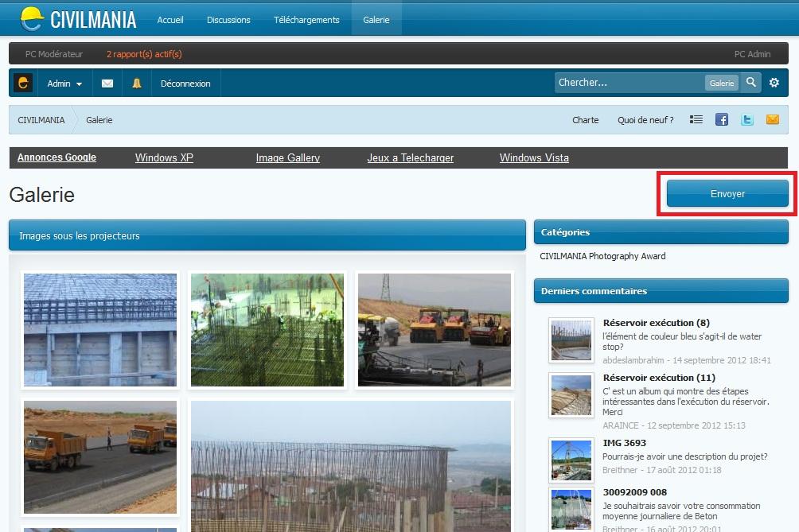Viewport: 799px width, 532px height.
Task: Open the Réservoir exécution (8) title link
Action: 656,323
